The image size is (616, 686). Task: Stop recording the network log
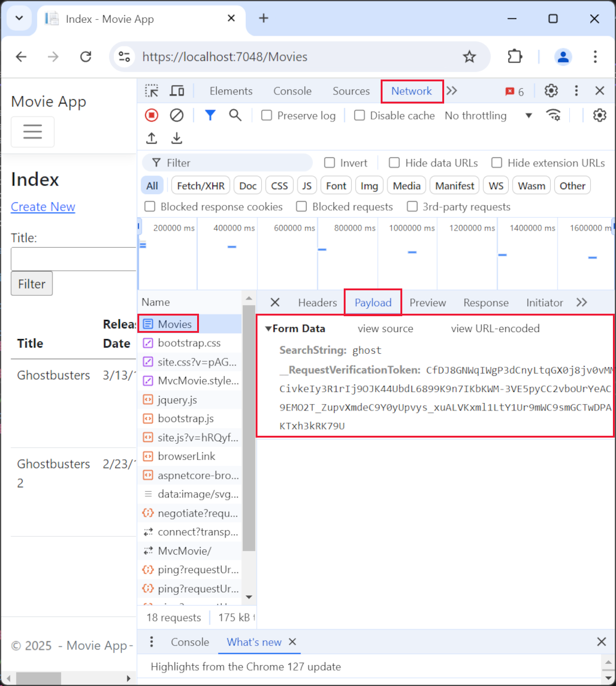point(152,115)
